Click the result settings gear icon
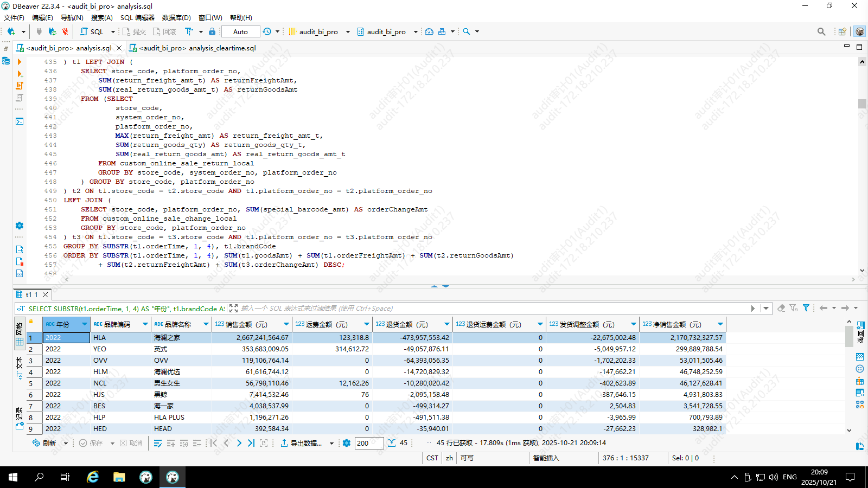 347,443
